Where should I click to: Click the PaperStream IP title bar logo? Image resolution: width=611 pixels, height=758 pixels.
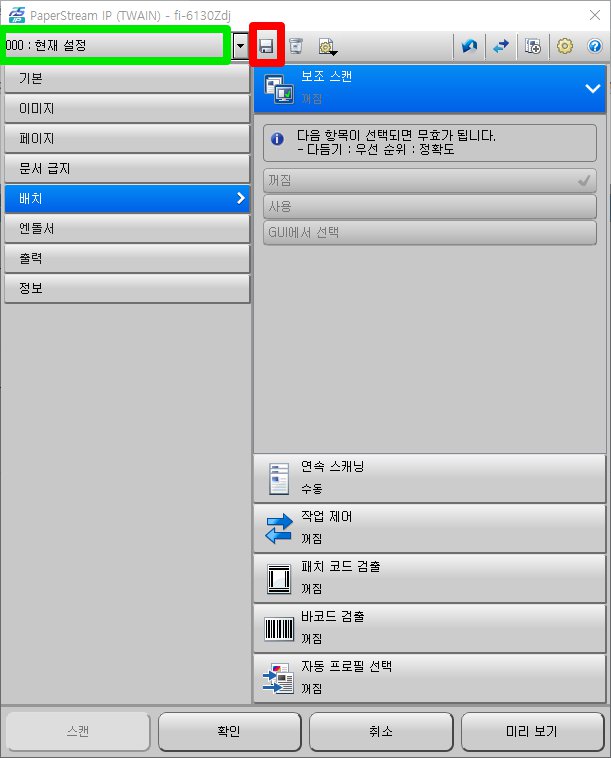tap(16, 15)
